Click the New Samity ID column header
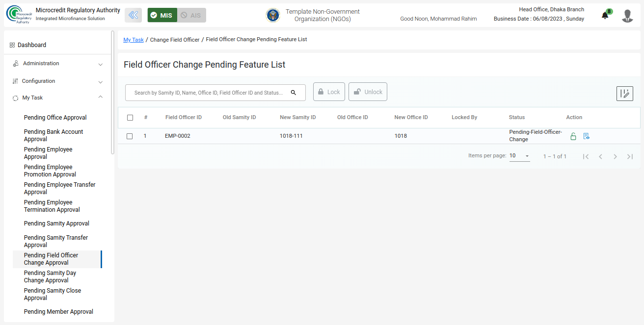Screen dimensions: 644x325 [297, 118]
